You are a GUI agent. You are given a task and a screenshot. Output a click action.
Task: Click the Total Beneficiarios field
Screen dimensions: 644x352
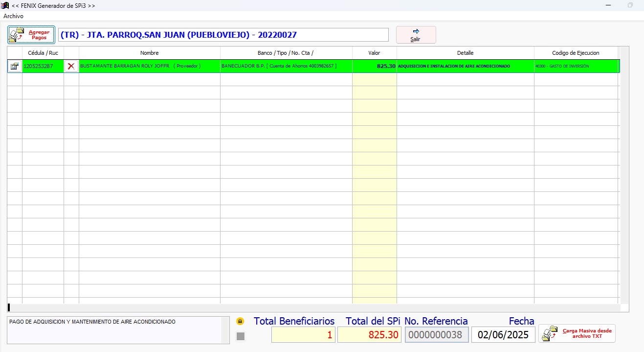click(x=303, y=335)
